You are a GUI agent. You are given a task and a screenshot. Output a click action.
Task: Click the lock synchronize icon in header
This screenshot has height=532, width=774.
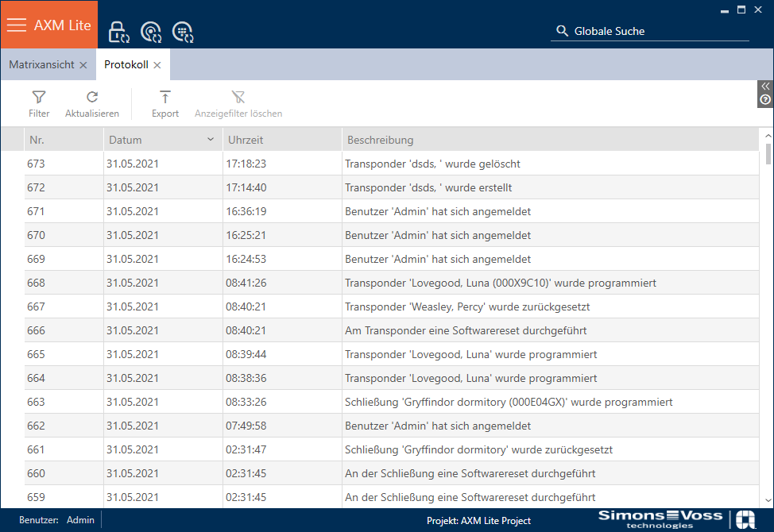pos(118,32)
